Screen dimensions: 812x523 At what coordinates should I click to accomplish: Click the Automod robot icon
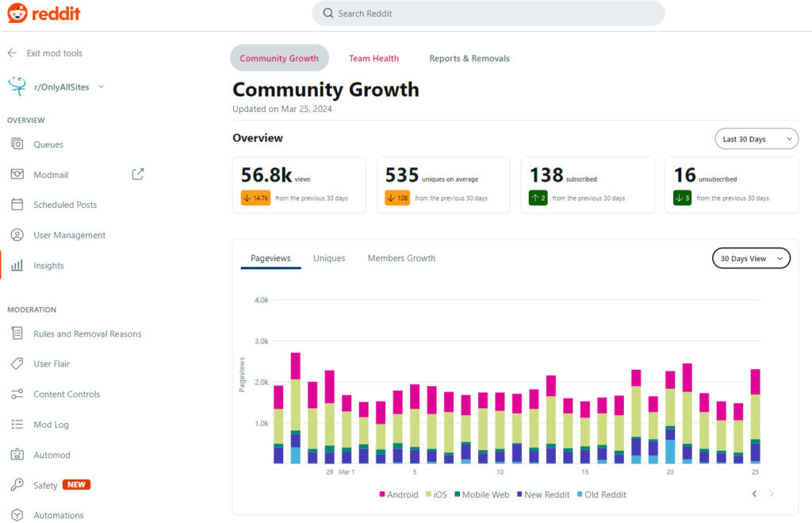coord(17,455)
